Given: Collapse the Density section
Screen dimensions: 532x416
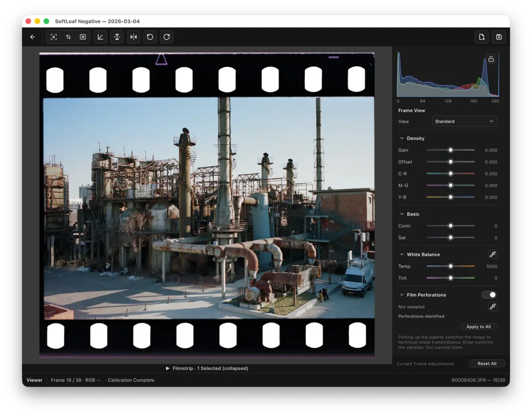Looking at the screenshot, I should pyautogui.click(x=402, y=138).
